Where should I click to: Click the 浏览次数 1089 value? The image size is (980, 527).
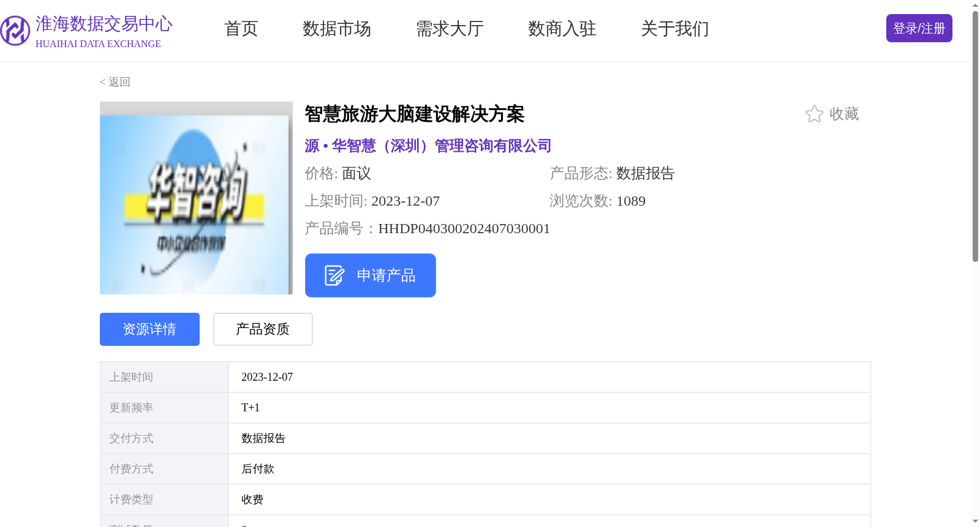(631, 201)
